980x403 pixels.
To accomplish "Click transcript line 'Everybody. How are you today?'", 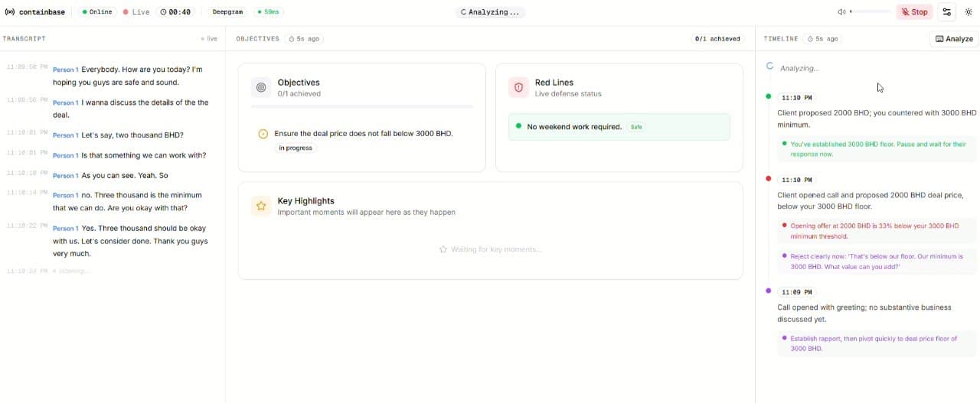I will (128, 76).
